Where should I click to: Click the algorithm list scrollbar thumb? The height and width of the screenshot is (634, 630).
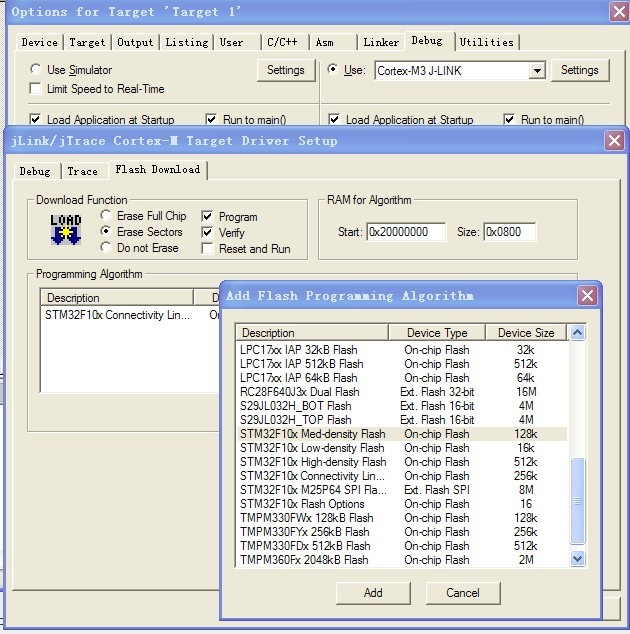(x=577, y=501)
